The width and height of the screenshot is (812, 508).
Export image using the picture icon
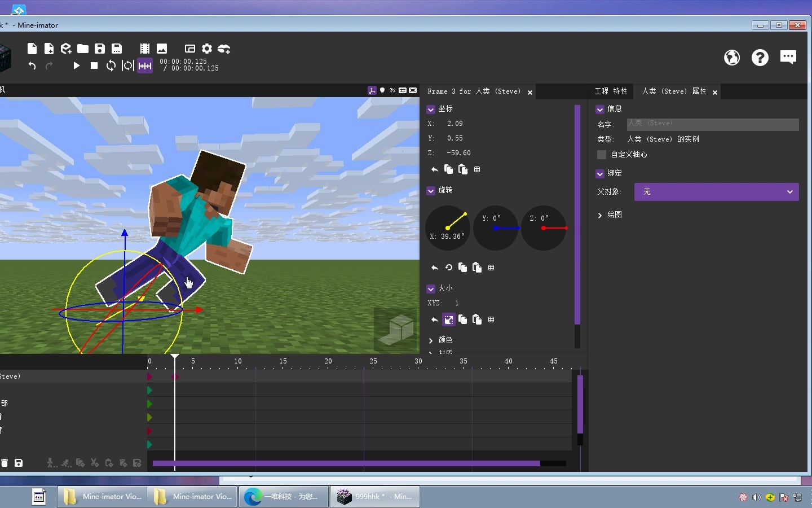click(x=162, y=49)
